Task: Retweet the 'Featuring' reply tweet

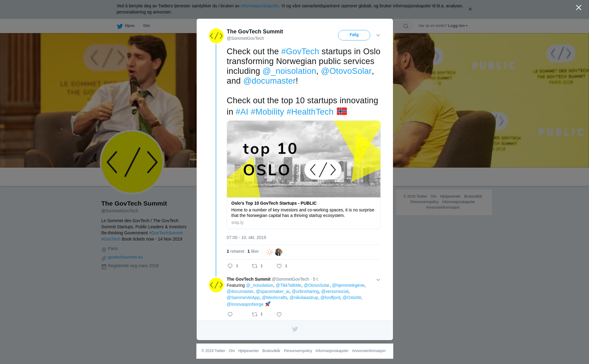Action: pos(255,314)
